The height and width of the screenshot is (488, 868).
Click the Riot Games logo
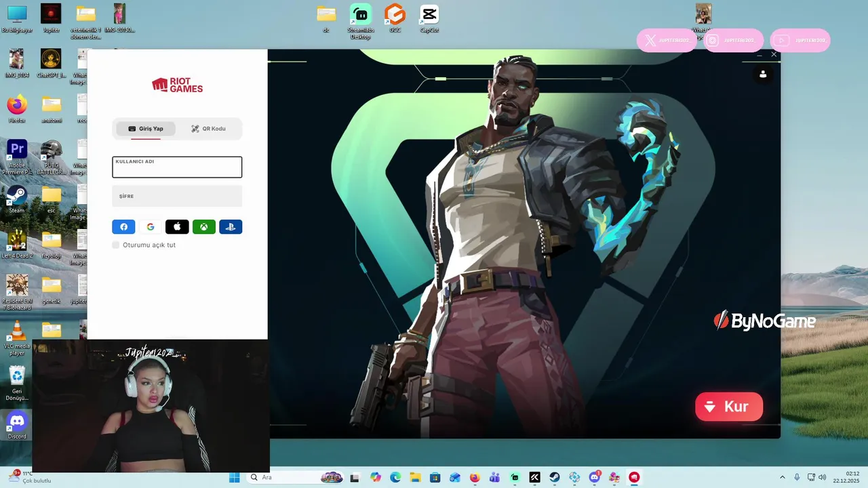[177, 85]
